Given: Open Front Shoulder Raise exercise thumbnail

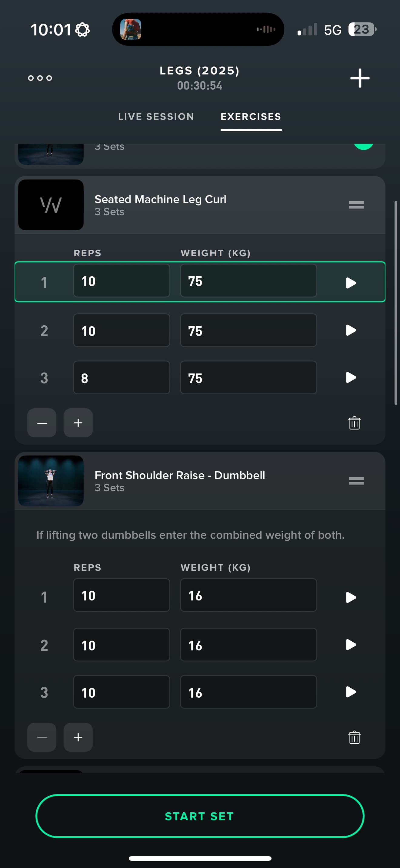Looking at the screenshot, I should point(51,481).
